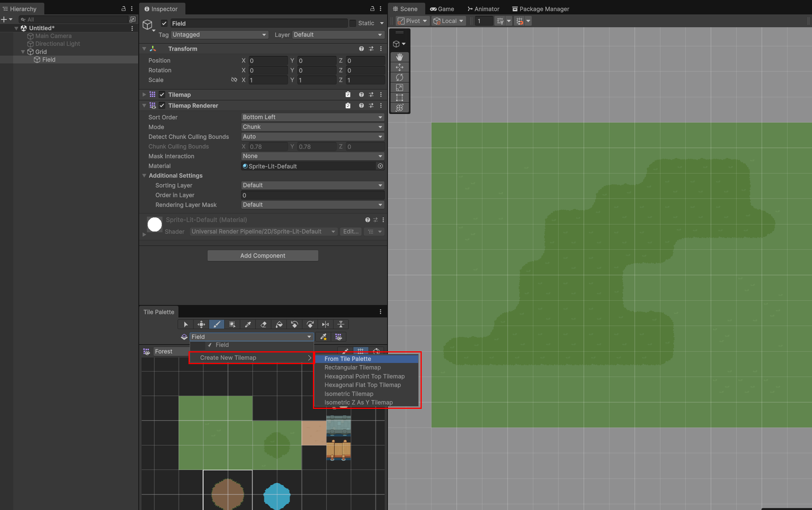812x510 pixels.
Task: Enable the Static checkbox
Action: (x=353, y=23)
